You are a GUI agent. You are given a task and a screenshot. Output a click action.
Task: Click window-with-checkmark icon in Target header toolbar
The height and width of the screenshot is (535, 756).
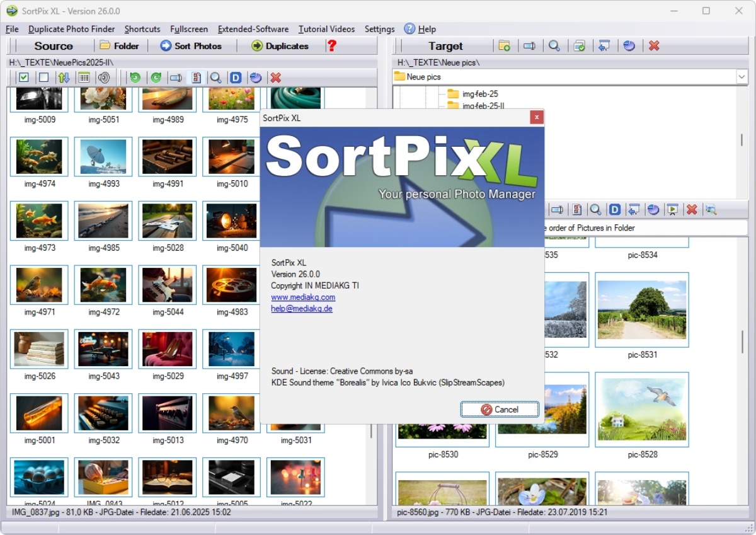click(580, 45)
